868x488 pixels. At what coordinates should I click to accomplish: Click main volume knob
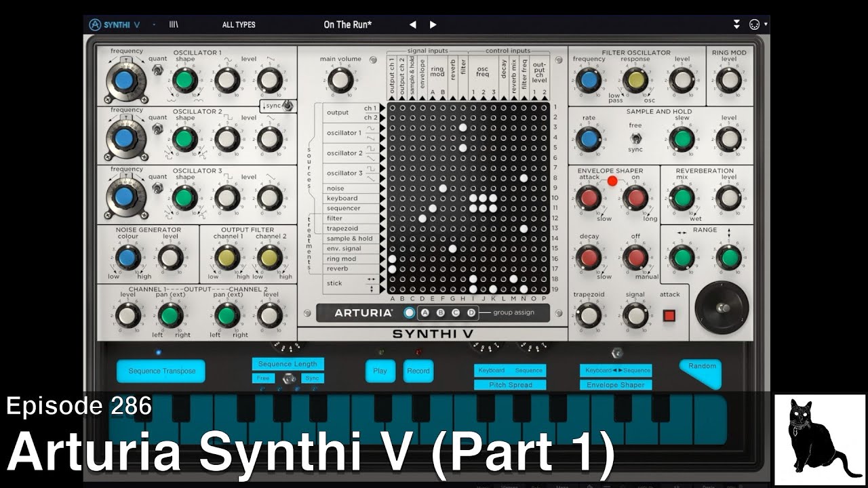tap(340, 81)
